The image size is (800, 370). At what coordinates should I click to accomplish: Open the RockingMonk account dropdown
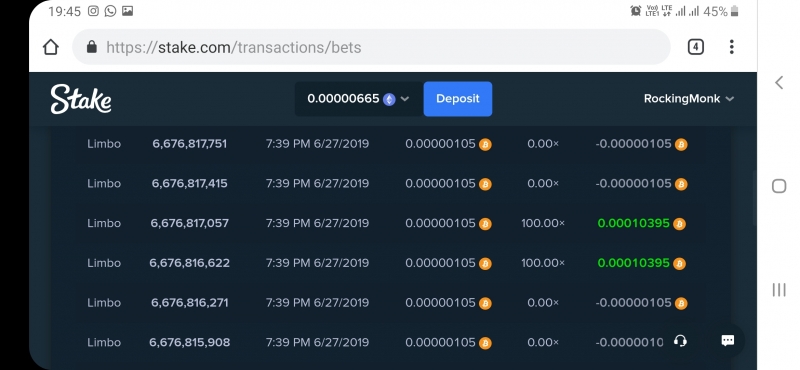click(x=689, y=98)
